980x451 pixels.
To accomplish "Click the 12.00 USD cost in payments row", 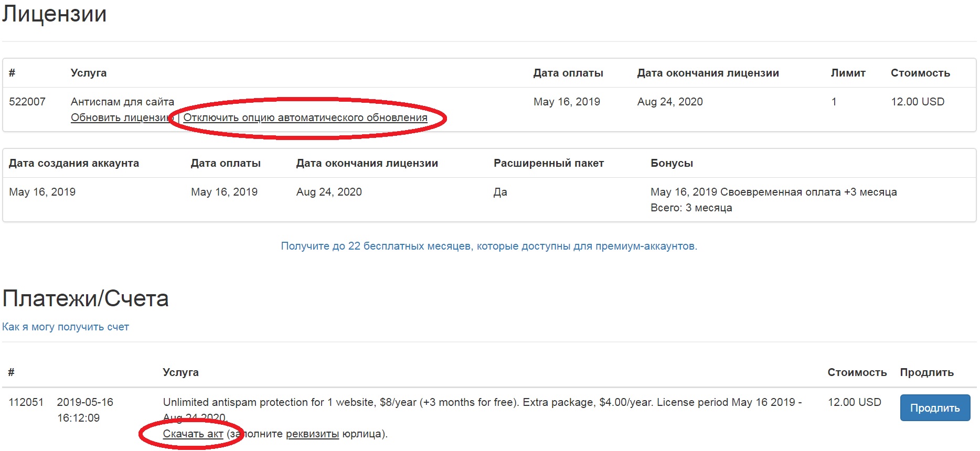I will 855,402.
